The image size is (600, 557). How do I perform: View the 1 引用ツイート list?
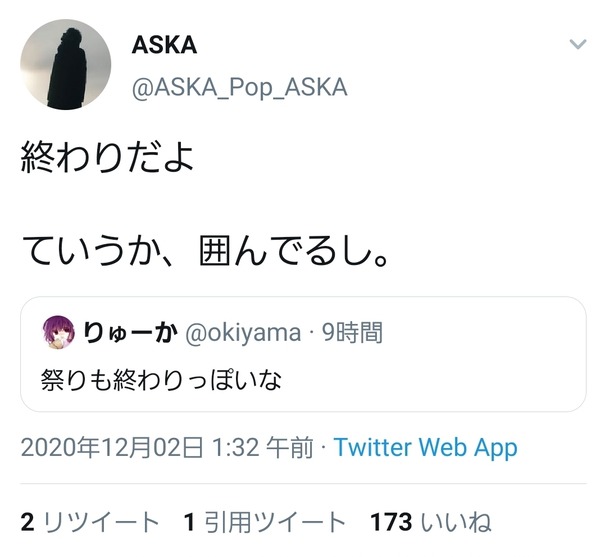pos(265,522)
